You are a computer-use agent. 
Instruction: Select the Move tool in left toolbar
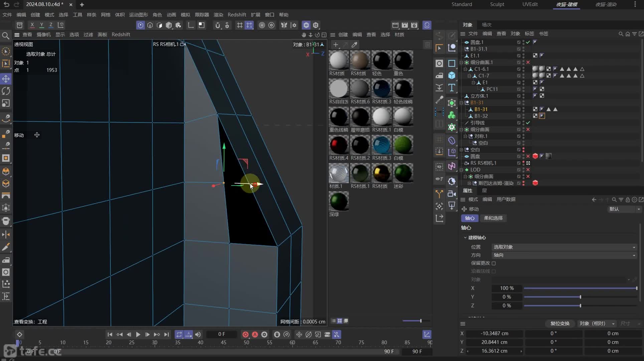6,79
